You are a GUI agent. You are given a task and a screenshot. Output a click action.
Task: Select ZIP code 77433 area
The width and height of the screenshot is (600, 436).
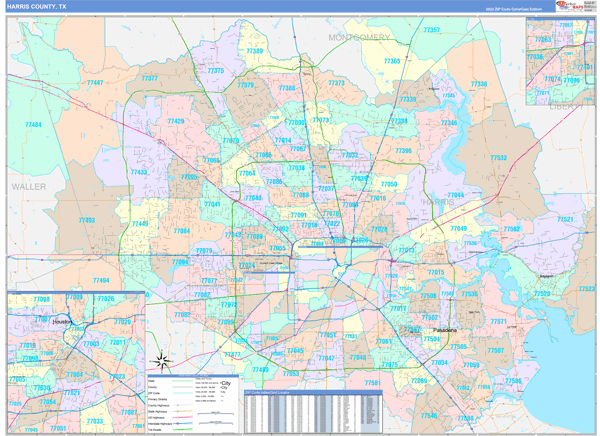click(140, 172)
